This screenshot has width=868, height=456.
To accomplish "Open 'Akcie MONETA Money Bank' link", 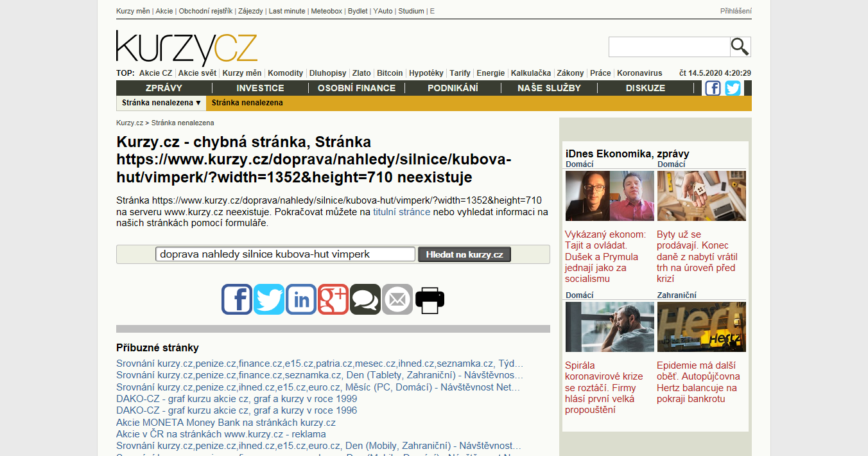I will coord(226,422).
